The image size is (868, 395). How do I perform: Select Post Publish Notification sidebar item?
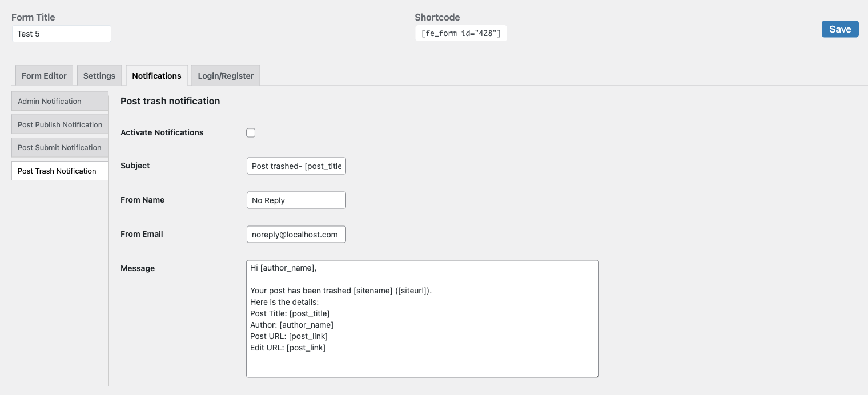pyautogui.click(x=59, y=124)
